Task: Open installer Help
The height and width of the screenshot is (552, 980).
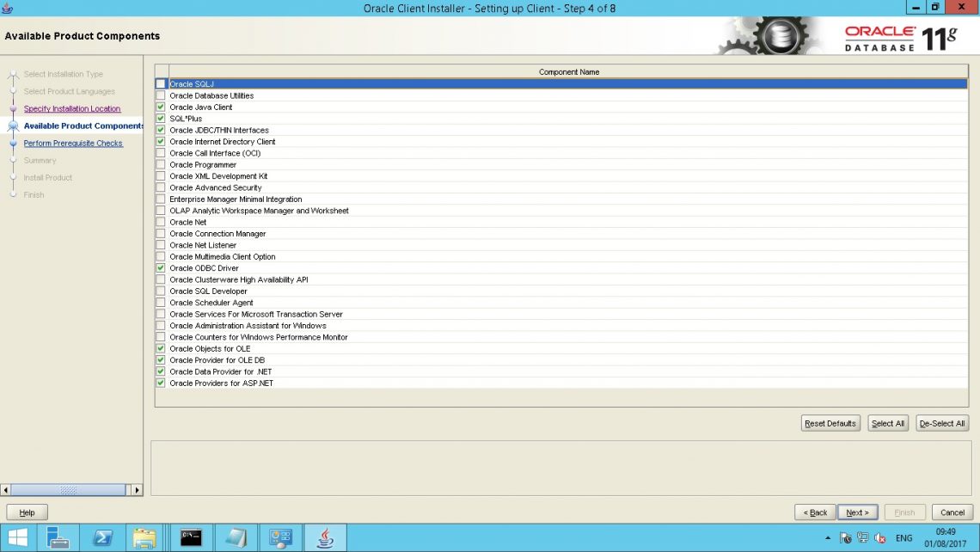Action: [x=27, y=512]
